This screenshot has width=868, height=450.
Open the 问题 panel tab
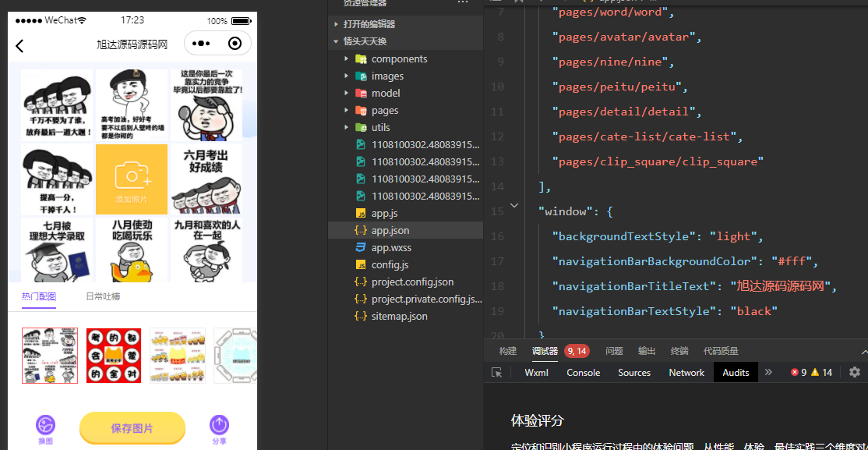tap(614, 351)
